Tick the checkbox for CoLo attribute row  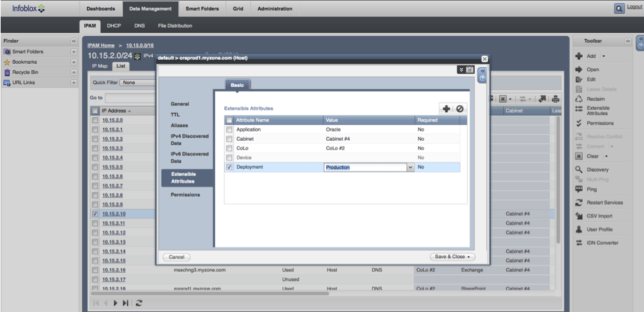230,148
